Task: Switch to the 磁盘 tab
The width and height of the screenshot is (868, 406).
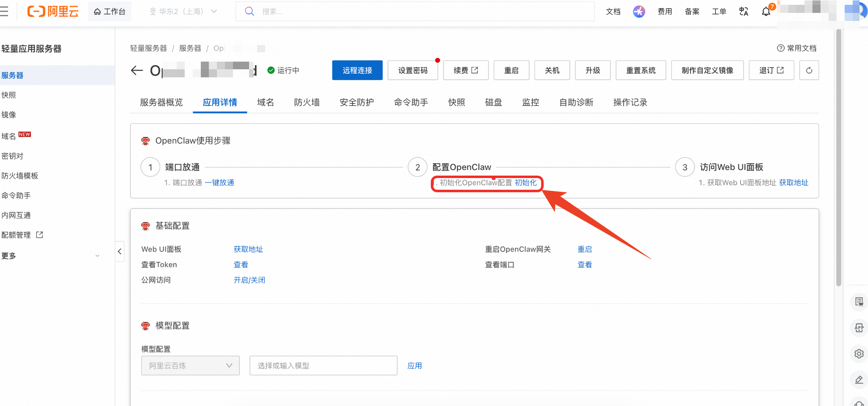Action: click(494, 102)
